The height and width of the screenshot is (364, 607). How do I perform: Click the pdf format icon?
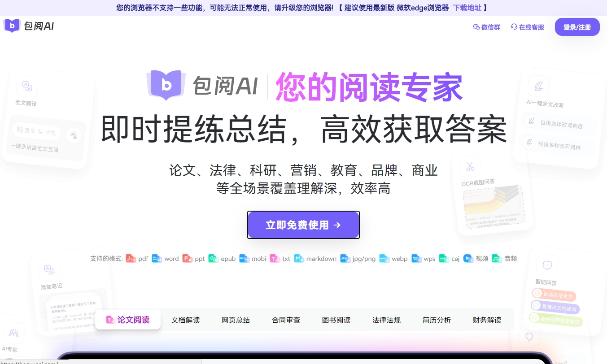131,259
